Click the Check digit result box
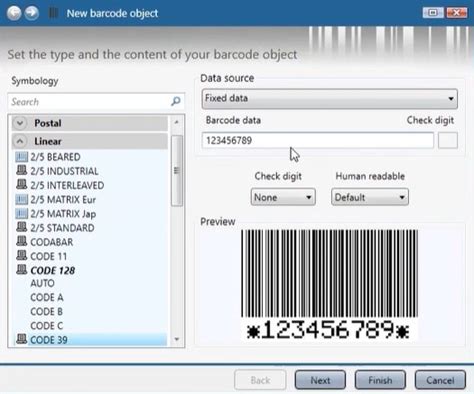The width and height of the screenshot is (474, 394). point(448,140)
